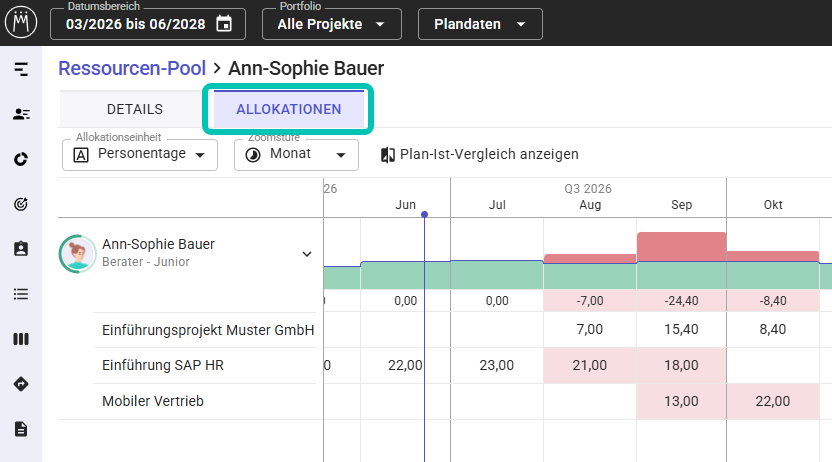Switch to the Details tab
Image resolution: width=832 pixels, height=462 pixels.
[135, 109]
